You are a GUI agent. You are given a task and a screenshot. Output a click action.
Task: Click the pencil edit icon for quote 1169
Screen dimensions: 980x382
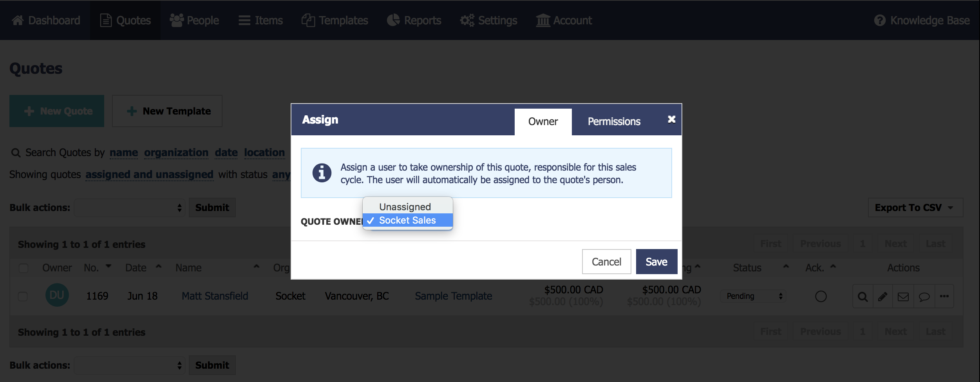click(x=883, y=297)
